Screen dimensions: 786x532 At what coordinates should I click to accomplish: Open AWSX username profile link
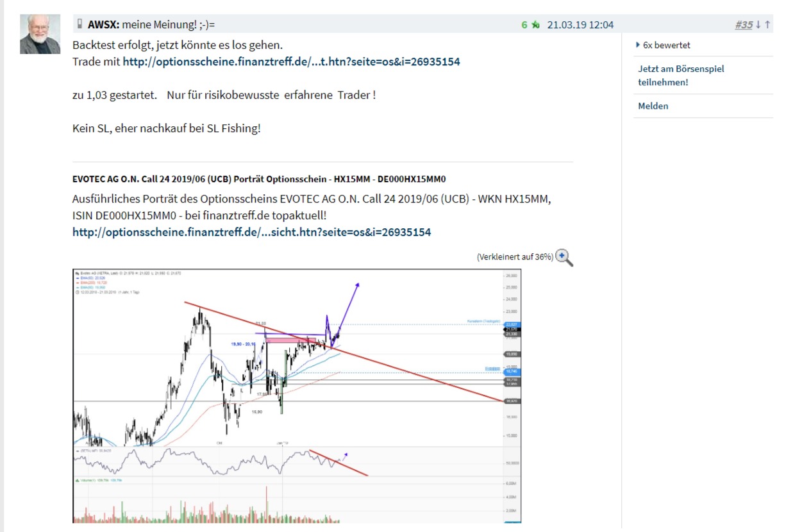[103, 25]
